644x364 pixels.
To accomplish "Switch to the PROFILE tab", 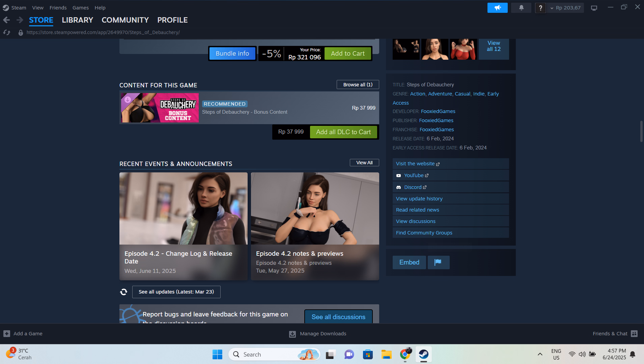I will 172,20.
